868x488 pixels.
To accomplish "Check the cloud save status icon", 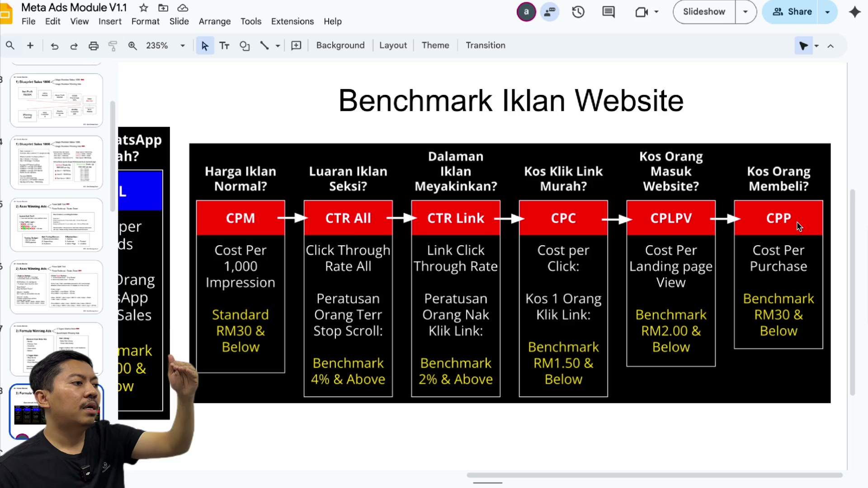I will click(183, 8).
